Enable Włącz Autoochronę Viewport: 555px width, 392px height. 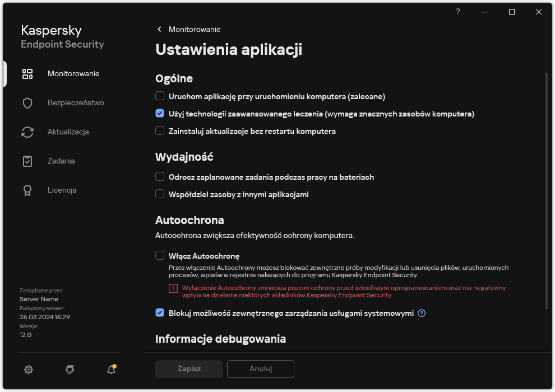[159, 255]
